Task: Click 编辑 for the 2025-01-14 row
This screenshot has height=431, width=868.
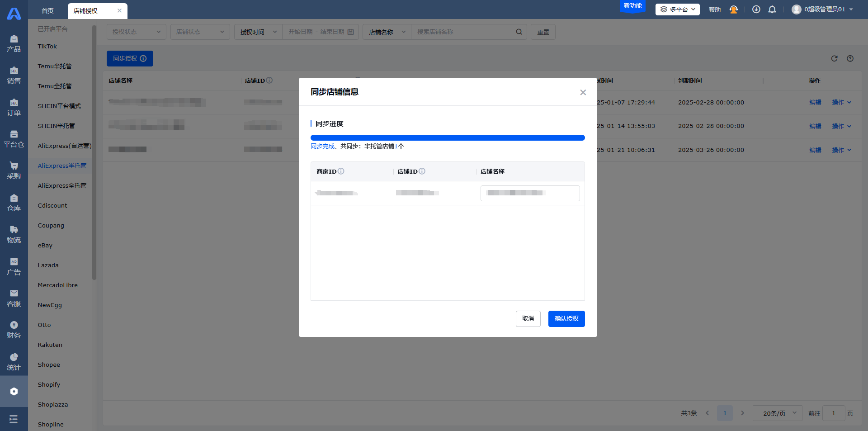Action: 815,126
